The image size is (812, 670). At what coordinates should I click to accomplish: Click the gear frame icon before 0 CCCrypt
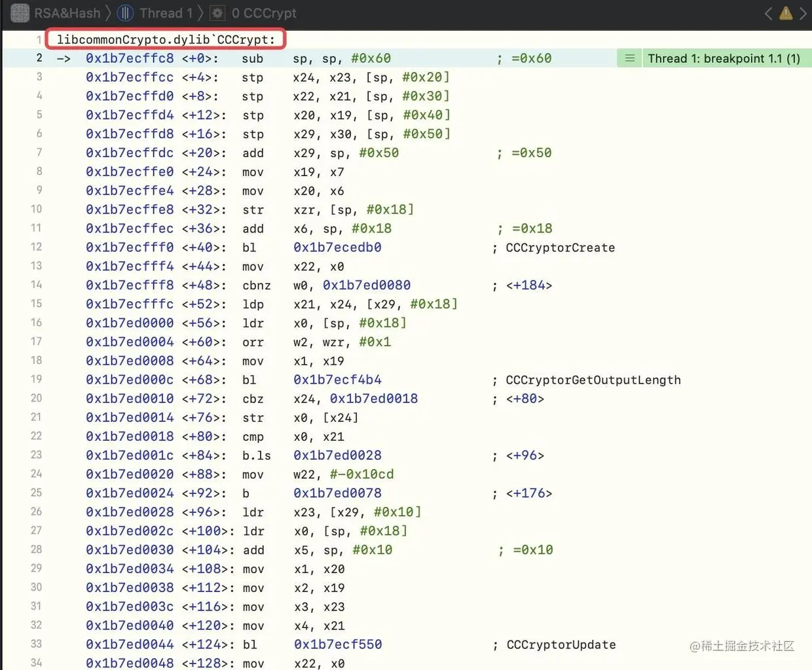(x=217, y=12)
